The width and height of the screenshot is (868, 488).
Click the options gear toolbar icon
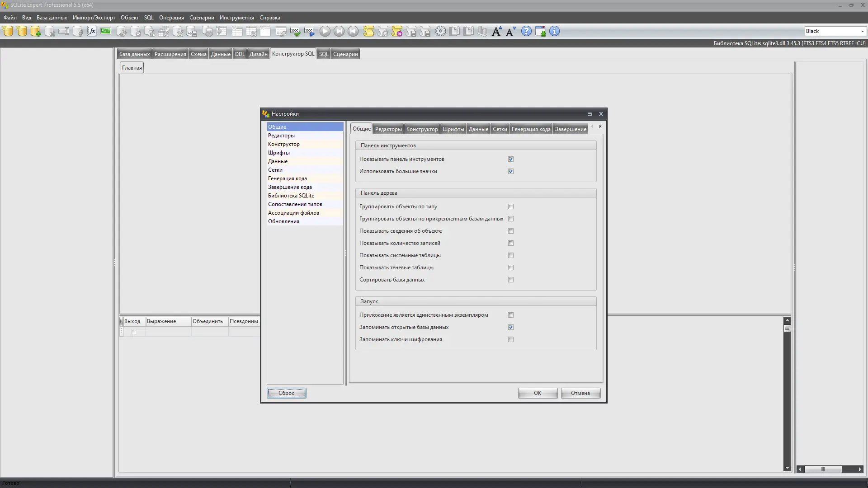tap(440, 31)
